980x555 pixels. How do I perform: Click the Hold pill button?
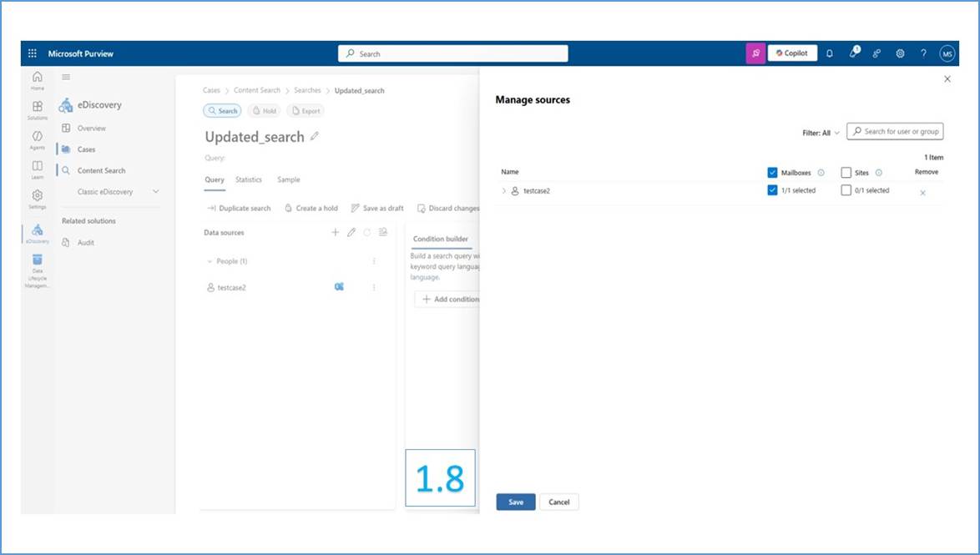[x=264, y=111]
